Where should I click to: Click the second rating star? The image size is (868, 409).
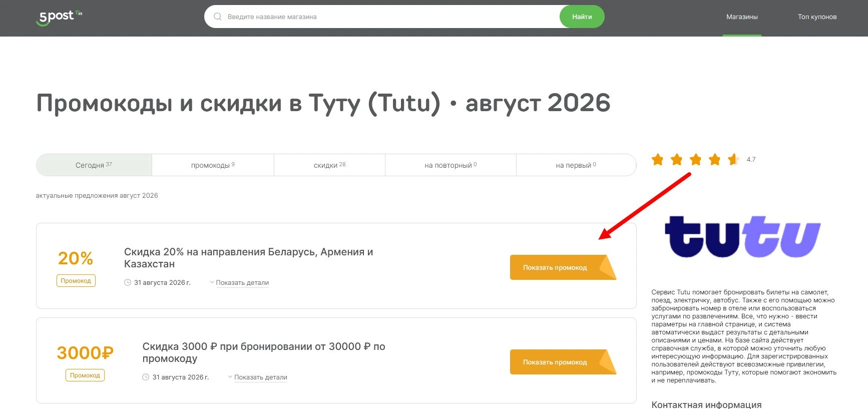(677, 160)
